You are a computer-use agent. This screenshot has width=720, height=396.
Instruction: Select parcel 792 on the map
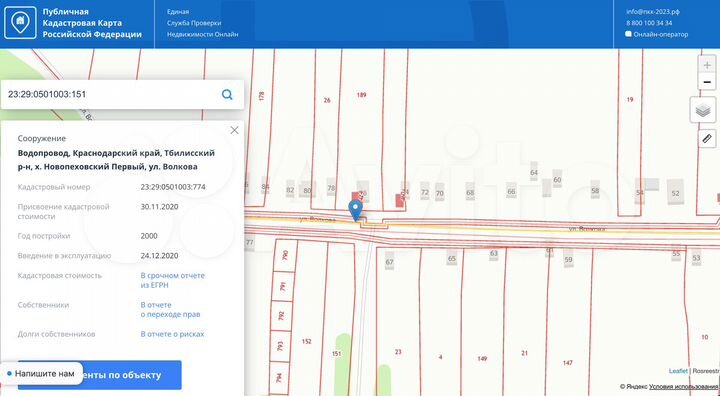click(282, 316)
